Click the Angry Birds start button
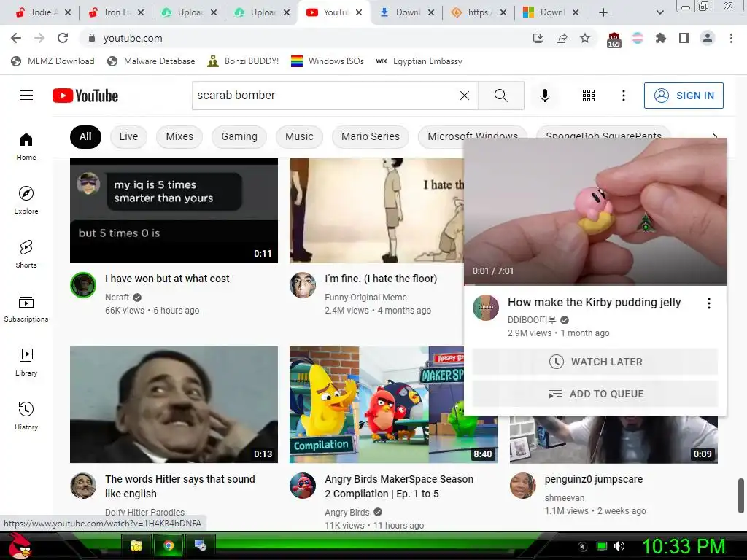This screenshot has width=747, height=560. (20, 545)
